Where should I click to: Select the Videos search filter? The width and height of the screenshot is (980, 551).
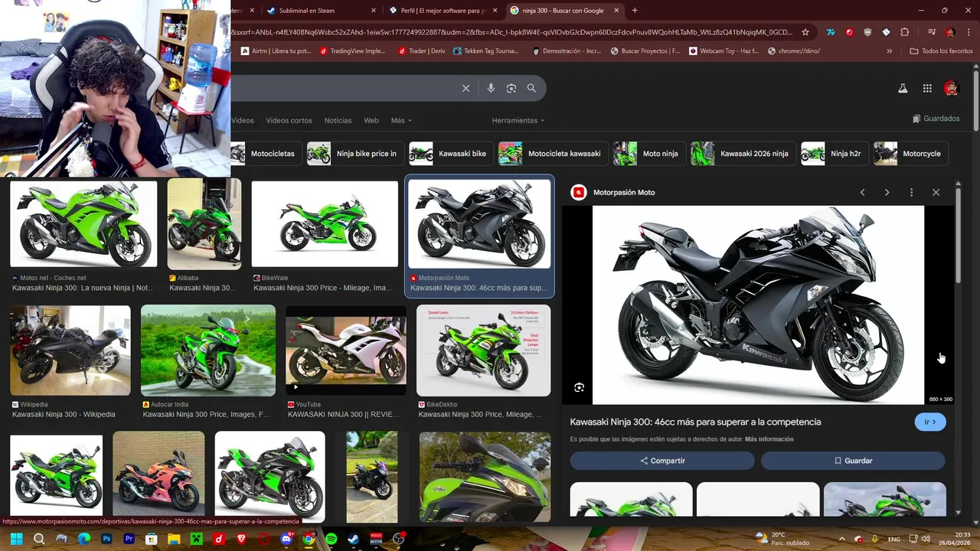pyautogui.click(x=243, y=121)
